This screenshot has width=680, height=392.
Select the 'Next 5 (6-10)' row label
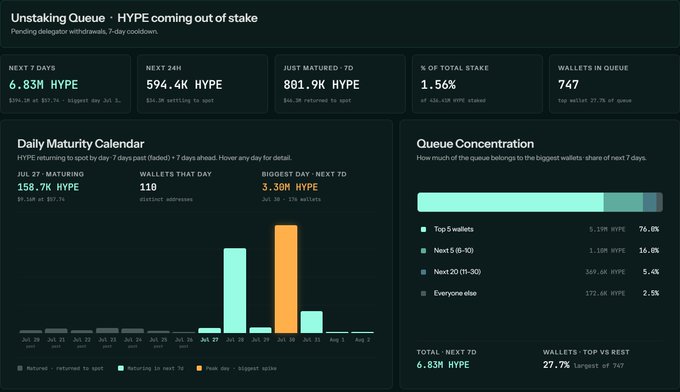(x=454, y=250)
